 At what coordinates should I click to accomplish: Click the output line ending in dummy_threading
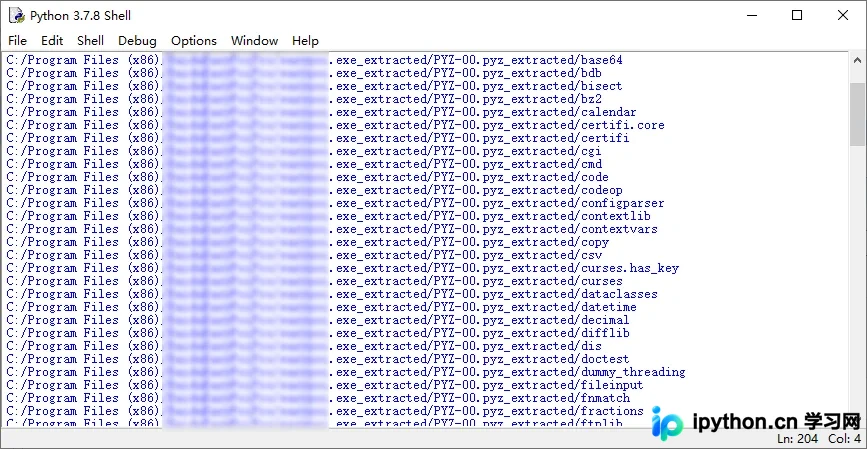click(x=346, y=372)
